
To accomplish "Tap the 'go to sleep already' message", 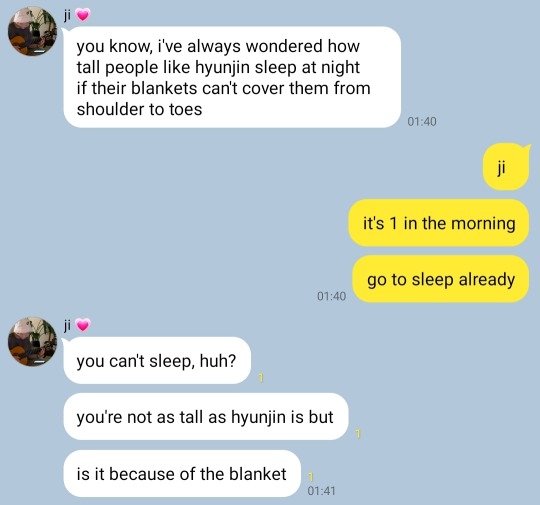I will coord(440,279).
